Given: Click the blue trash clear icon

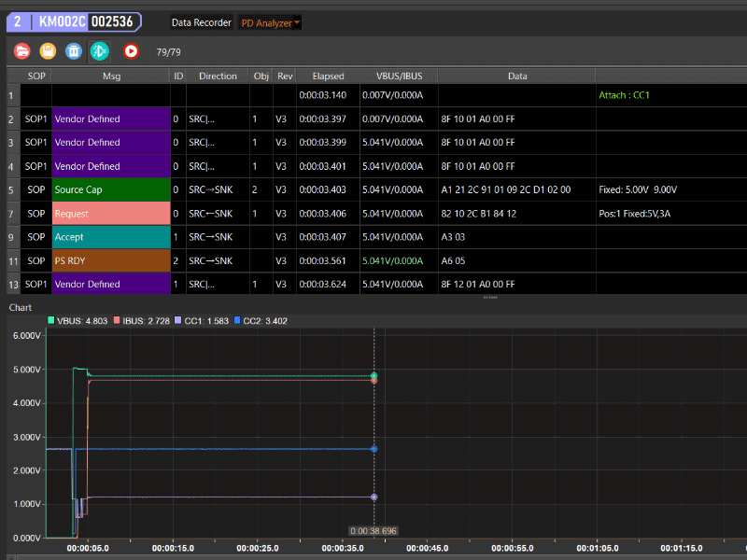Looking at the screenshot, I should tap(74, 52).
